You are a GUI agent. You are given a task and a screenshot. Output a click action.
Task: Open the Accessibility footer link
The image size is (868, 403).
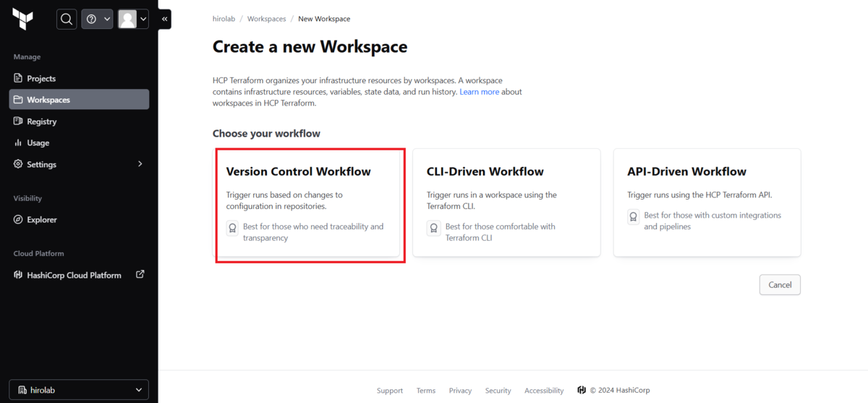point(544,391)
